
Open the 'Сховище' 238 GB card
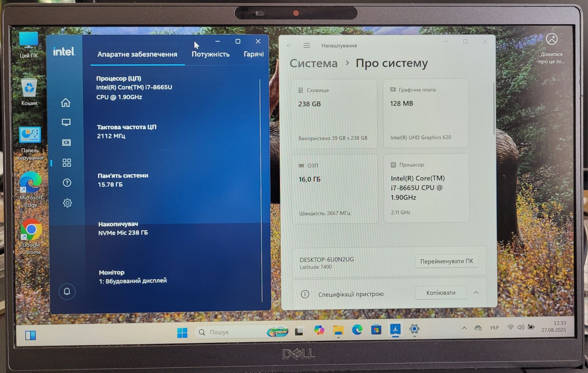coord(334,114)
